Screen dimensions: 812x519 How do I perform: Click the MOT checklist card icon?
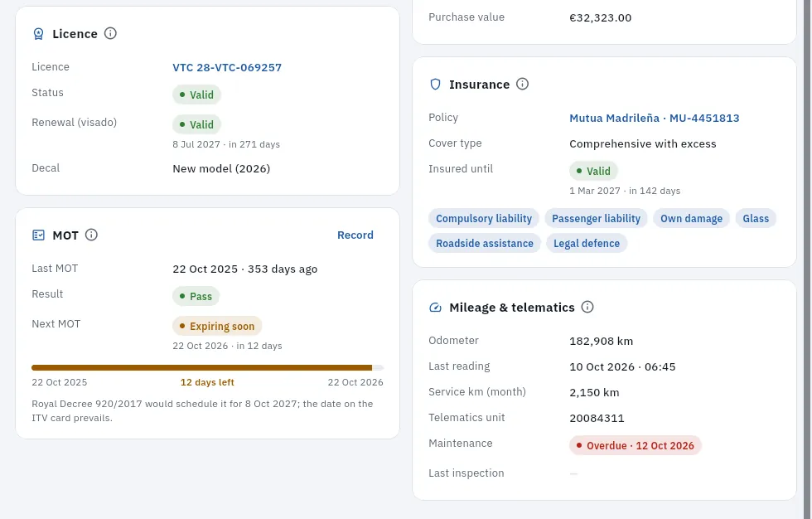(x=38, y=235)
